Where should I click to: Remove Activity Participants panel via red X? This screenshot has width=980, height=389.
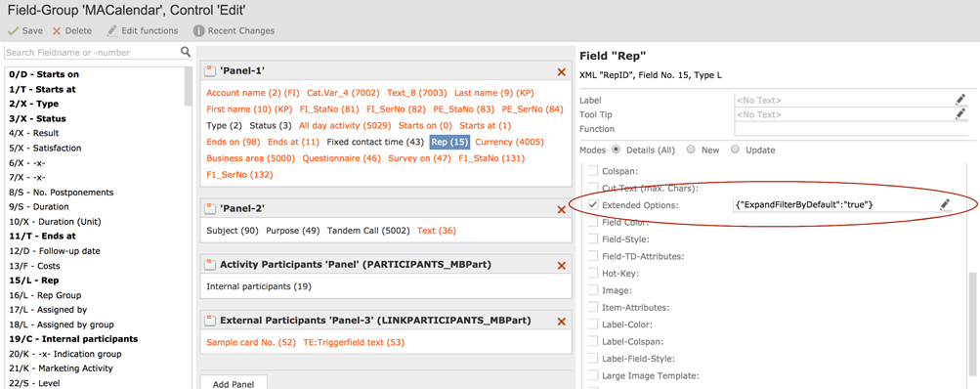click(x=561, y=266)
